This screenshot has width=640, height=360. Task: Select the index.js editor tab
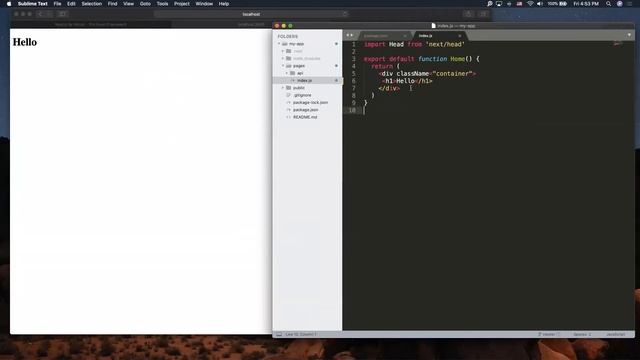click(439, 36)
